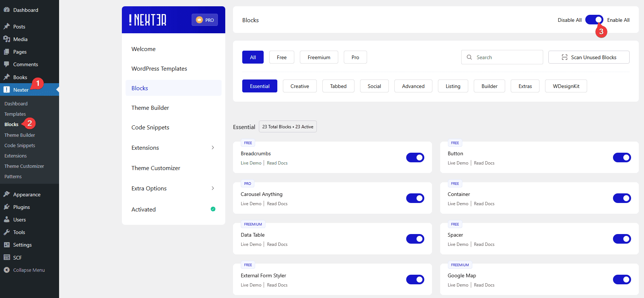Disable the Breadcrumbs block toggle
The height and width of the screenshot is (298, 644).
(x=415, y=158)
